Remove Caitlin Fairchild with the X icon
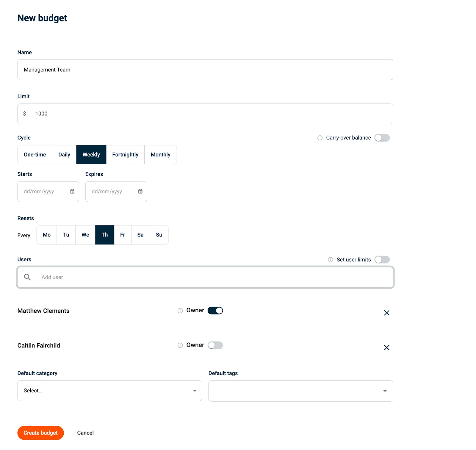Viewport: 476px width, 450px height. pyautogui.click(x=387, y=347)
